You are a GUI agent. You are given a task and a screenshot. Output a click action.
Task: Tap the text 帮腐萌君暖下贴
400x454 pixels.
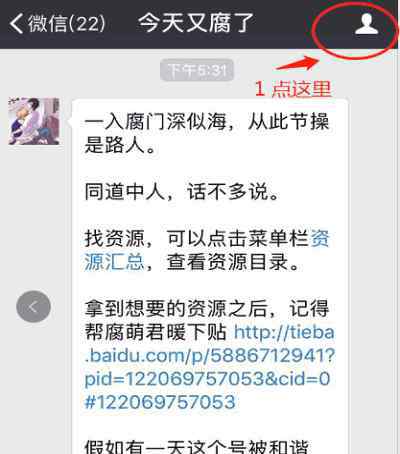point(156,332)
